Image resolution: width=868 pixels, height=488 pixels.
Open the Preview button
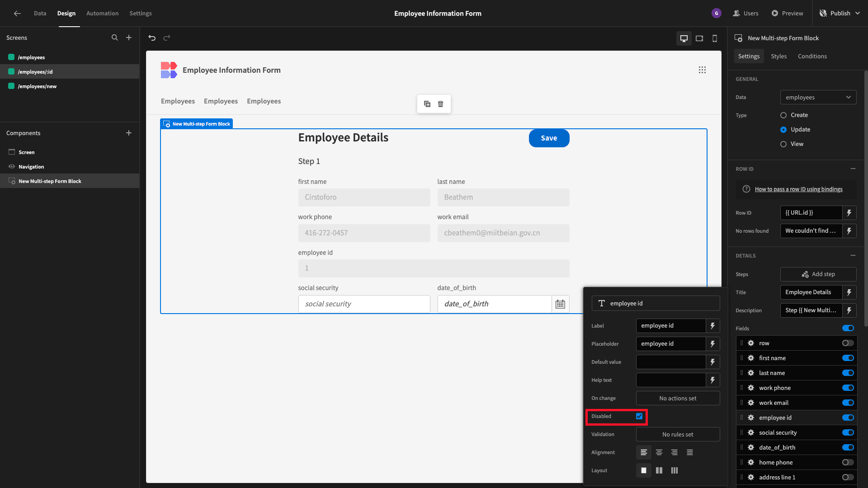(787, 14)
